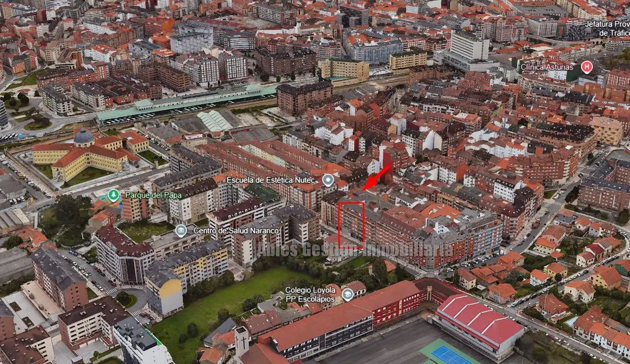Select the 'Centro de Salud Naranco' label

236,231
